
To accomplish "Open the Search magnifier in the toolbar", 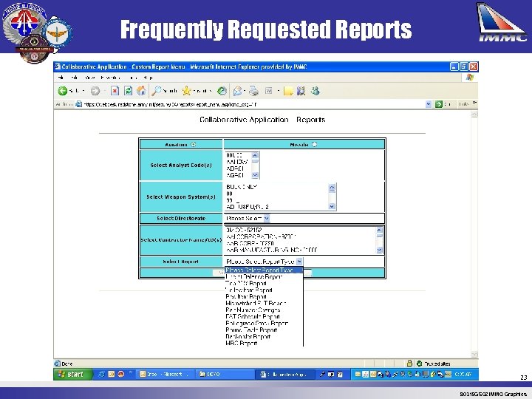I will coord(157,91).
